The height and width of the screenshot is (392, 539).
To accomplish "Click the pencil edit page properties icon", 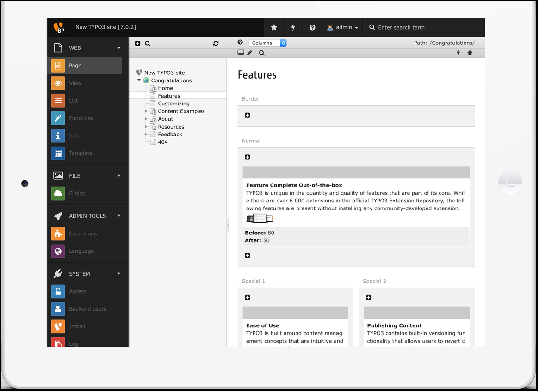I will [x=250, y=53].
